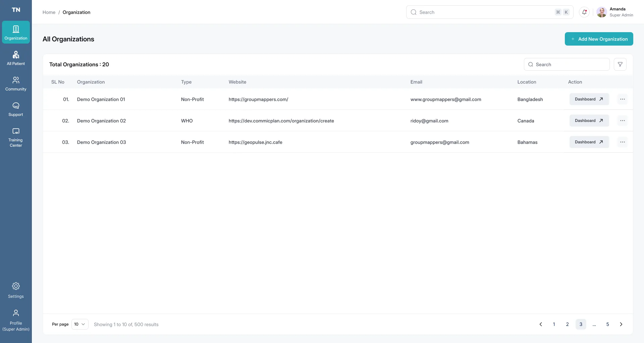Click the Location column header
Screen dimensions: 644x343
[x=527, y=82]
